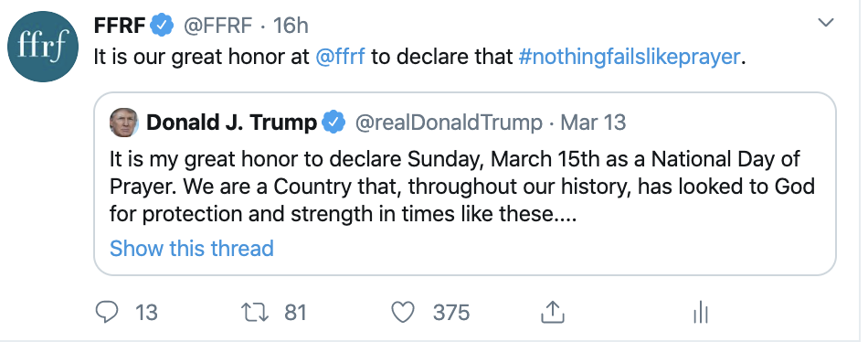Open Donald J. Trump's small profile photo

point(124,123)
